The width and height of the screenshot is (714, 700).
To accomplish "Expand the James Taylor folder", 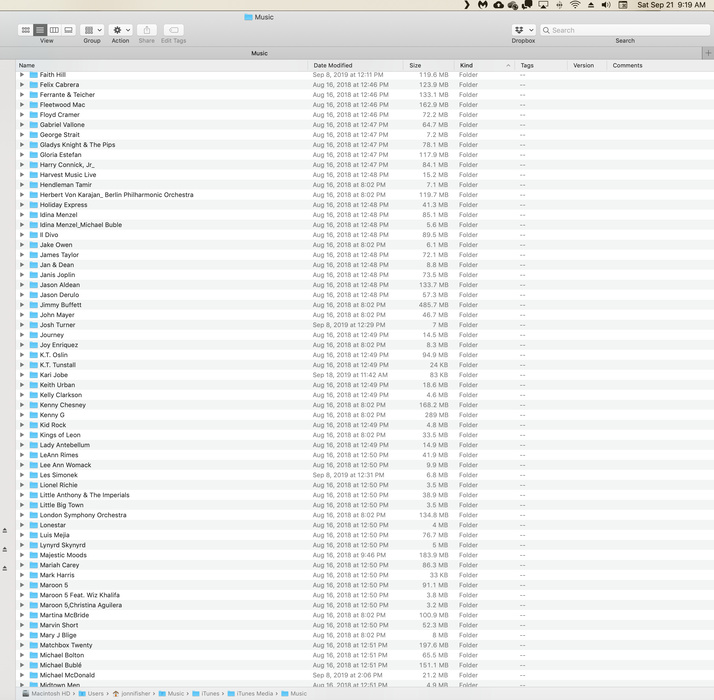I will (x=22, y=255).
